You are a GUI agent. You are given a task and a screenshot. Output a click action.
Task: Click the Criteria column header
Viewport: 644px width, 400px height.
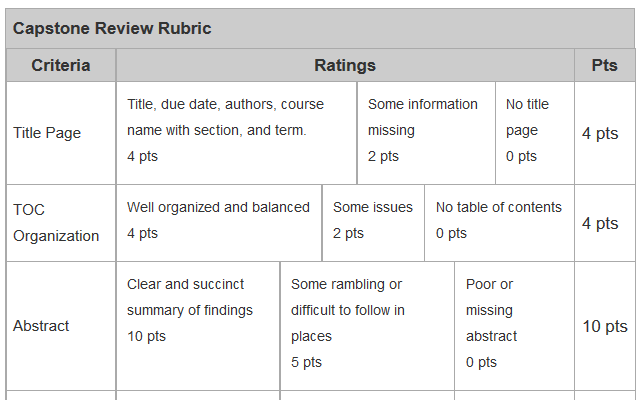[61, 66]
